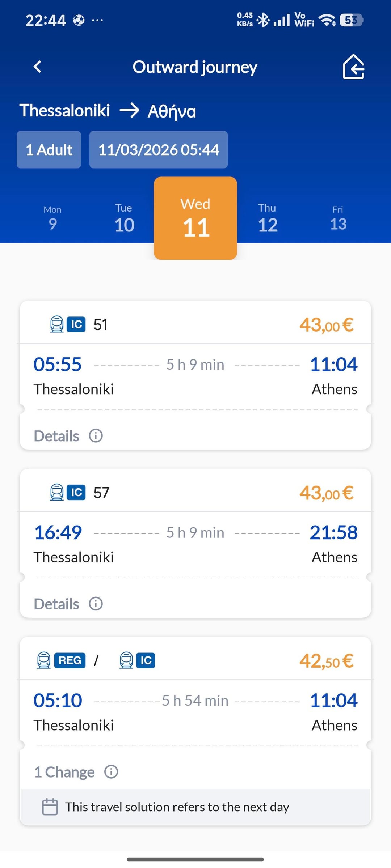
Task: Tap the calendar icon in next-day notice
Action: point(50,807)
